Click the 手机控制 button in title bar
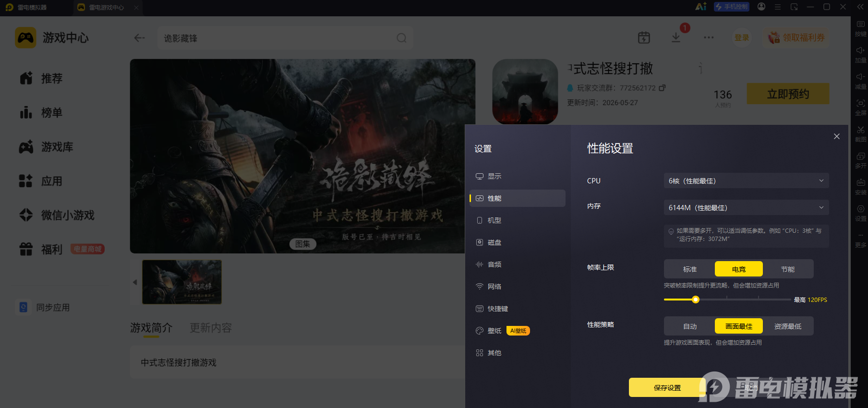Viewport: 868px width, 408px height. (732, 7)
